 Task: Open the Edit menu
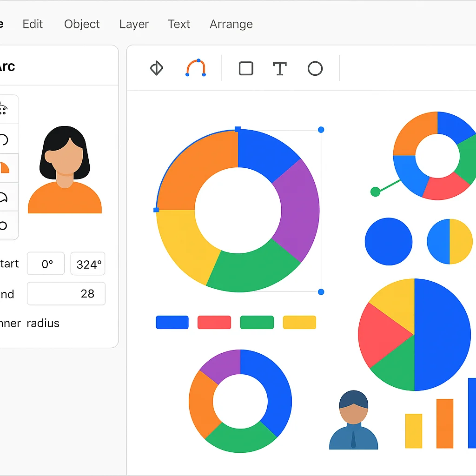pyautogui.click(x=32, y=24)
